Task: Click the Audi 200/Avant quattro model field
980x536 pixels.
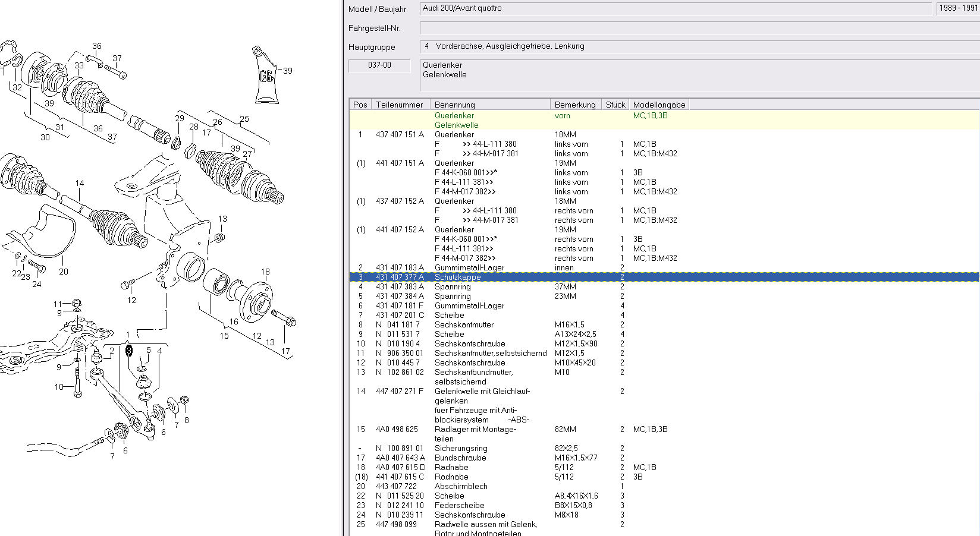Action: (676, 8)
